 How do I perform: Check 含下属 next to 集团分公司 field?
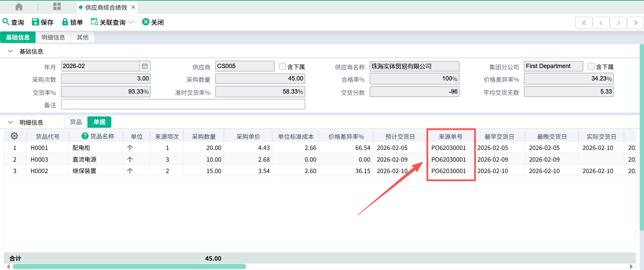point(591,66)
